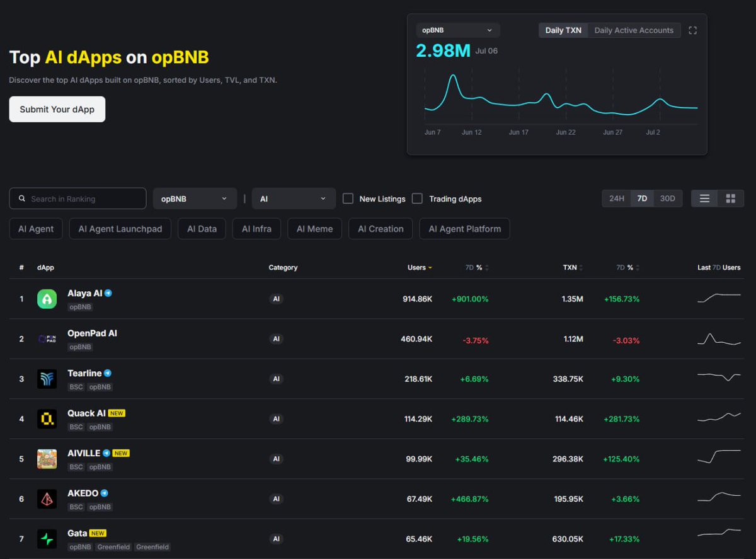This screenshot has width=756, height=559.
Task: Select the 30D time range
Action: (667, 199)
